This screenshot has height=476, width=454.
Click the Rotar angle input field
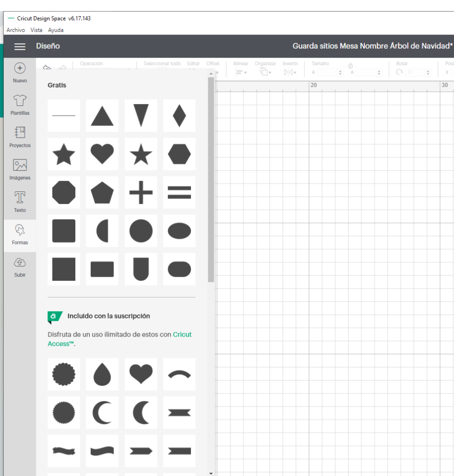point(415,72)
